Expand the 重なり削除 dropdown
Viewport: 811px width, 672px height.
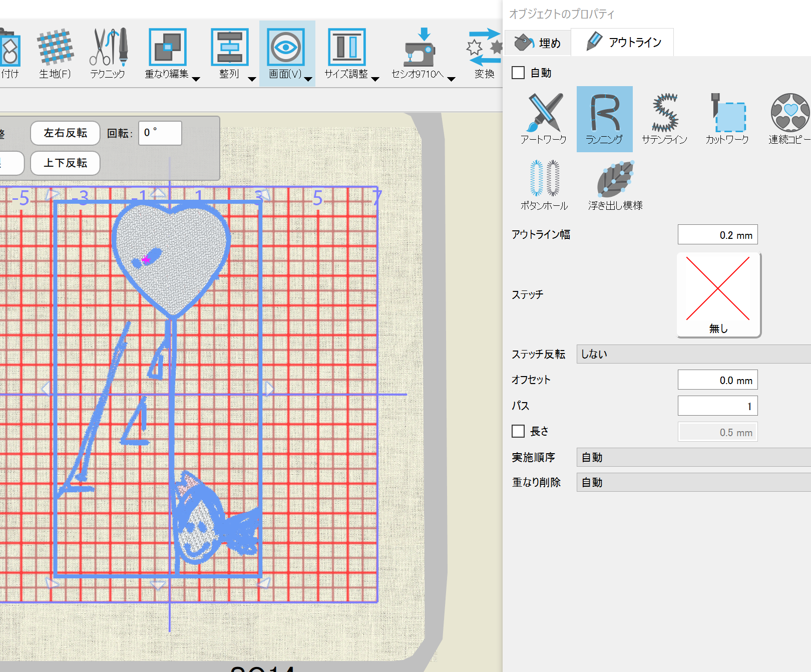693,482
